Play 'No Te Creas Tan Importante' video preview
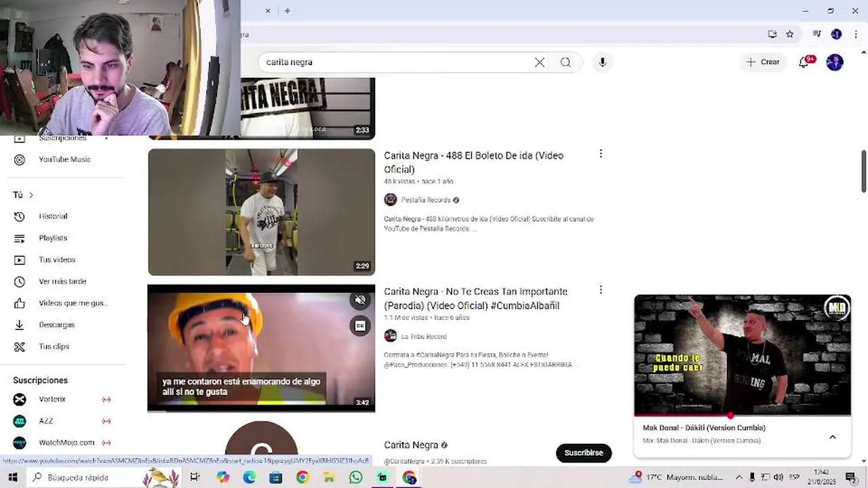 click(261, 348)
